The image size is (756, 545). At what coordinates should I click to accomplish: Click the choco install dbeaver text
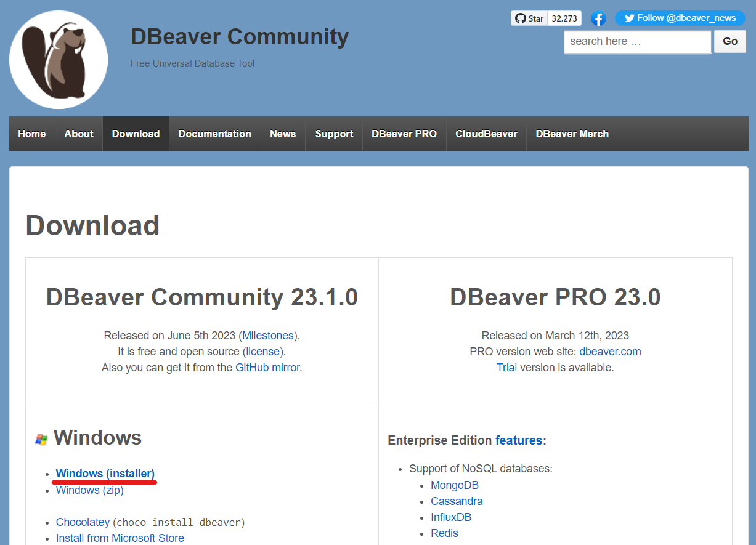[x=179, y=523]
